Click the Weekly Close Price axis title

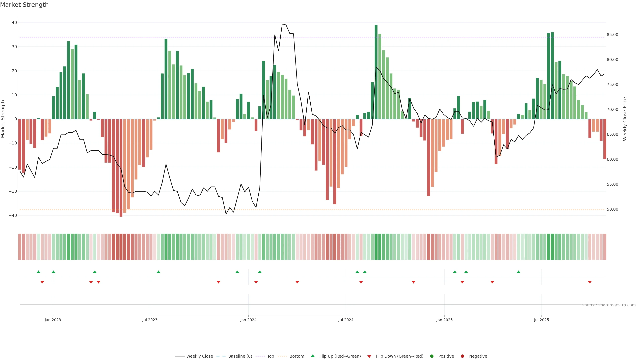(625, 119)
